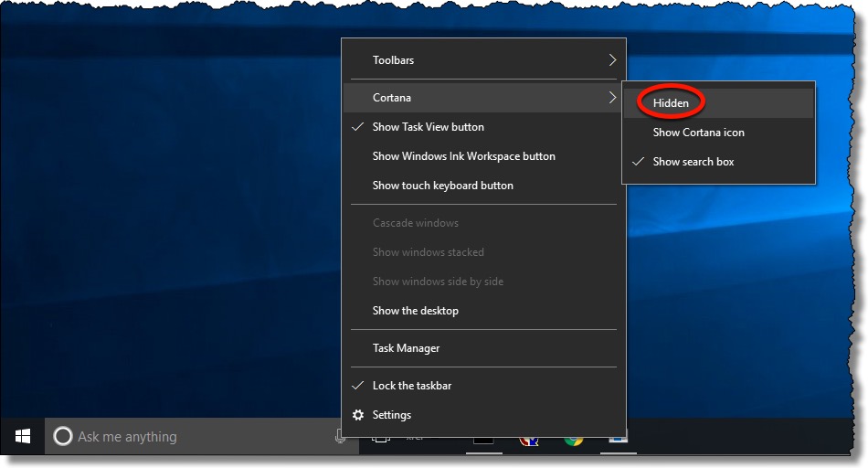Open the Windows Start menu
This screenshot has height=468, width=868.
tap(23, 436)
